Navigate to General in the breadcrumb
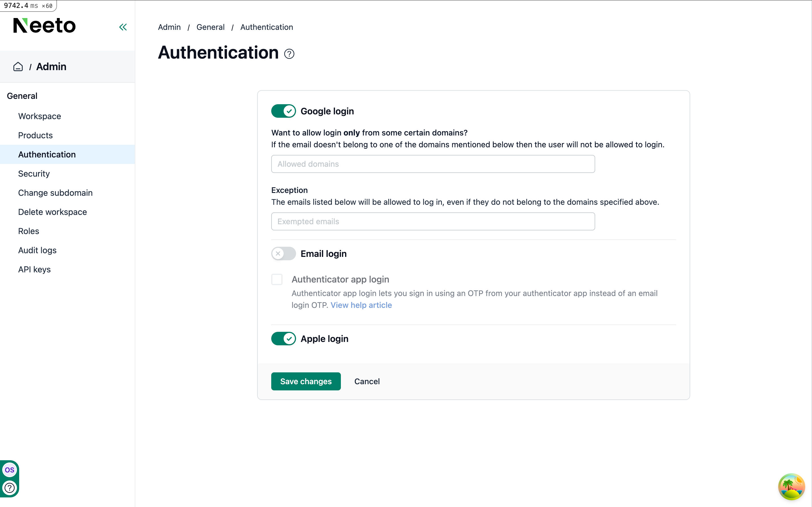812x507 pixels. (210, 27)
